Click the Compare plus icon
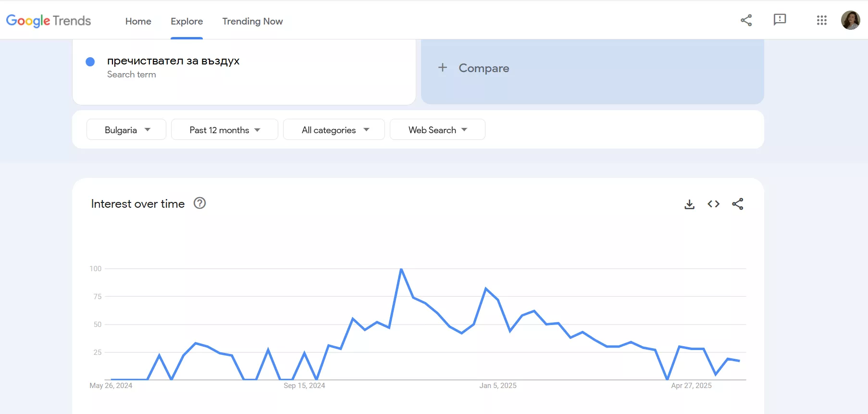868x414 pixels. pyautogui.click(x=443, y=68)
